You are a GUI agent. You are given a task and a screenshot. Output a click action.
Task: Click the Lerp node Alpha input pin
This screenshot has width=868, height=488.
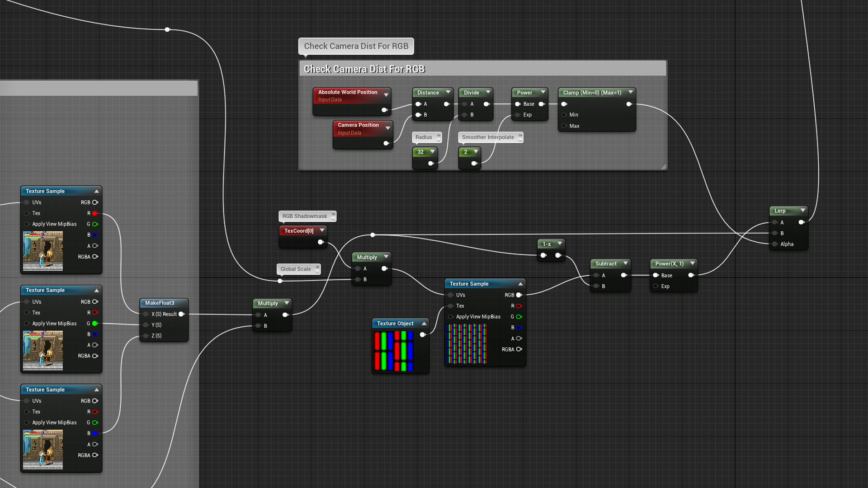pos(775,244)
